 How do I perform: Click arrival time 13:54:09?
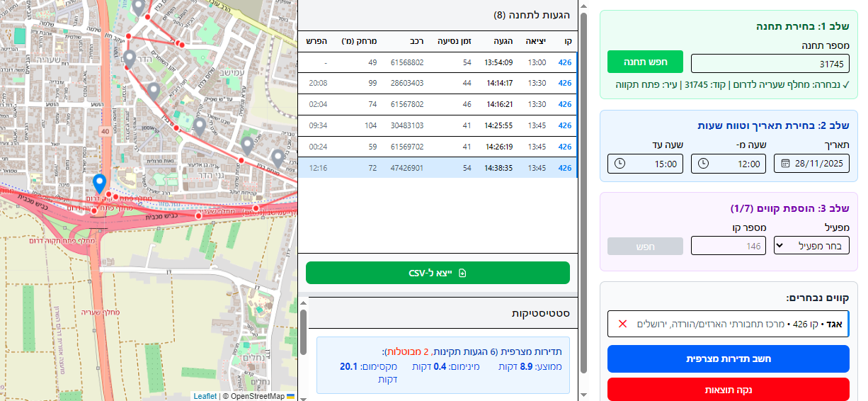[498, 62]
